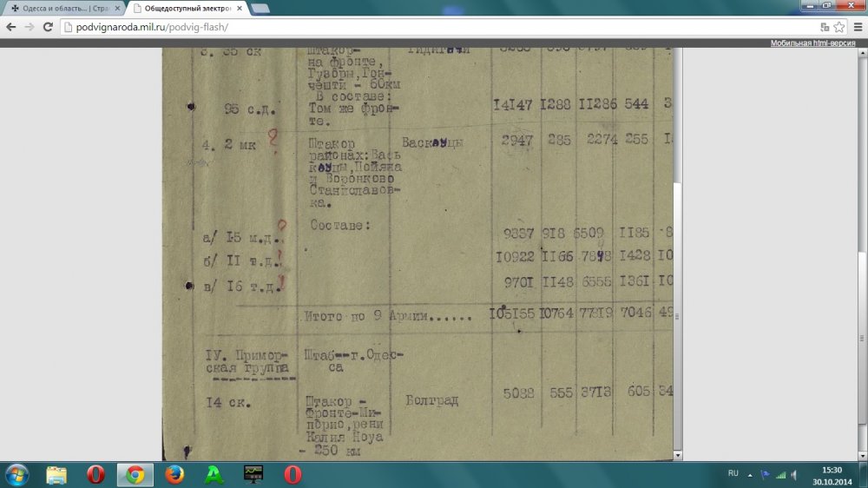Click the '14 ск.' row label
This screenshot has width=868, height=488.
(228, 402)
